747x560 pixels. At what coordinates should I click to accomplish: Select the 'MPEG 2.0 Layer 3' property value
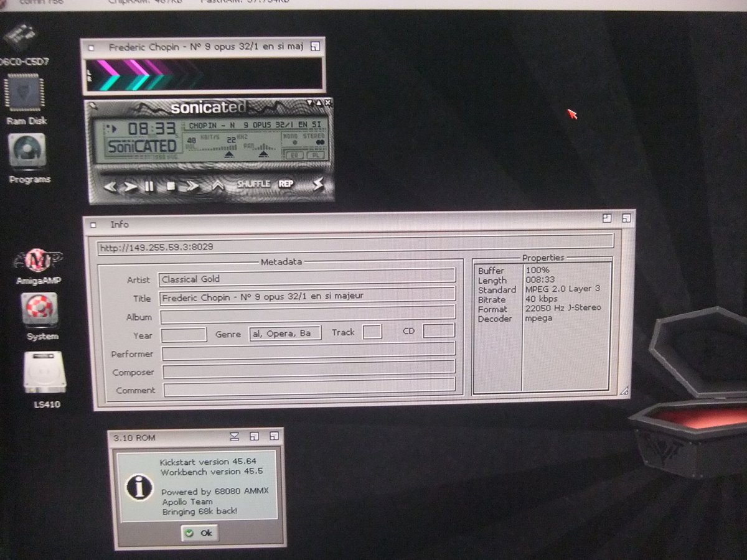tap(563, 289)
